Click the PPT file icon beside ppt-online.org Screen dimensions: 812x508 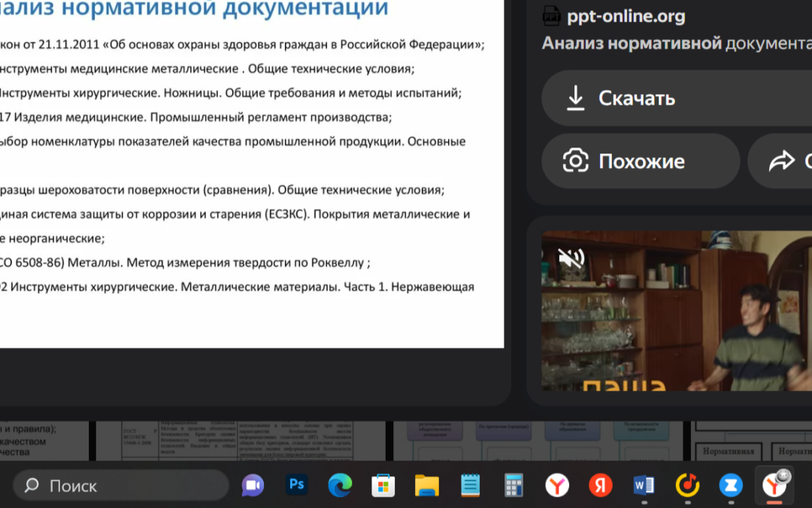pos(552,16)
